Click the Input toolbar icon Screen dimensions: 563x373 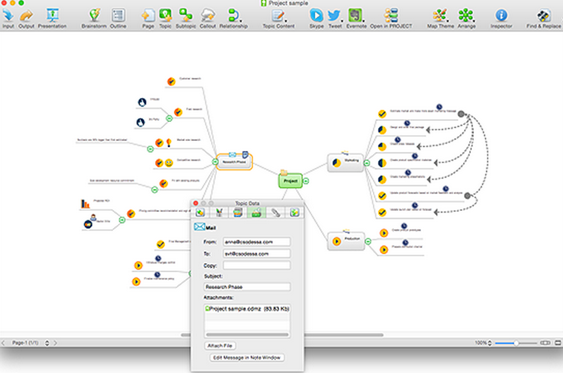click(x=8, y=15)
